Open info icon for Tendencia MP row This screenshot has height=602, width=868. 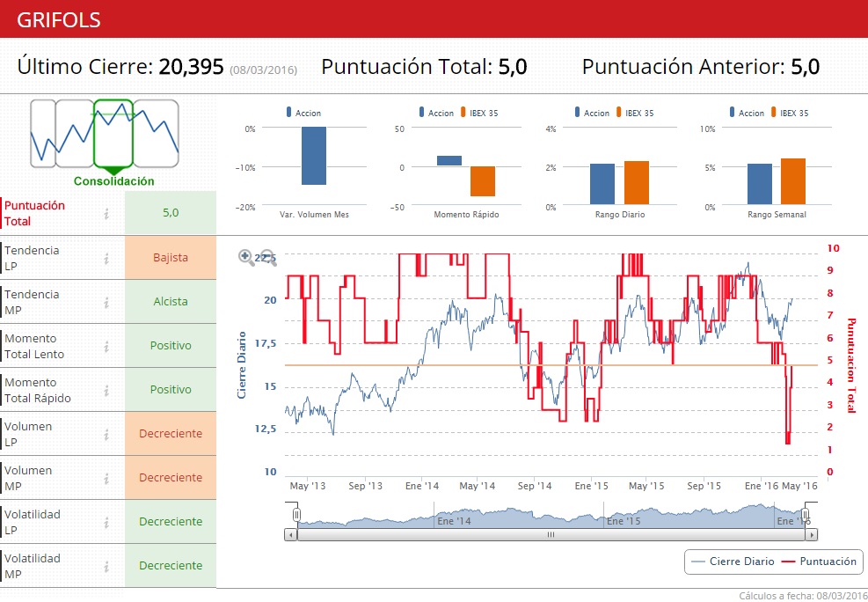106,303
